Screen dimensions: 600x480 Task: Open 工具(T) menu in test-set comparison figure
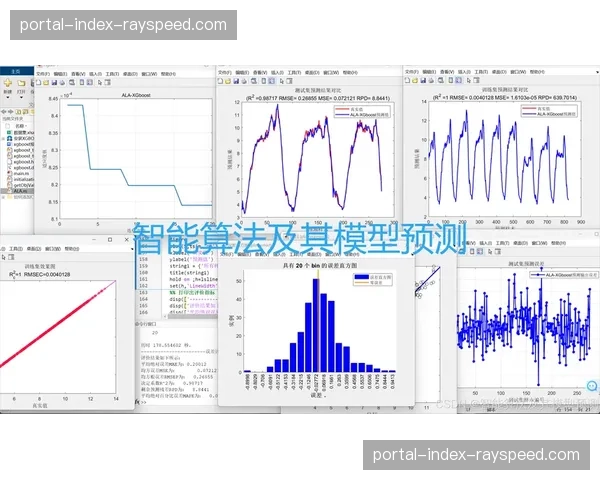(311, 74)
